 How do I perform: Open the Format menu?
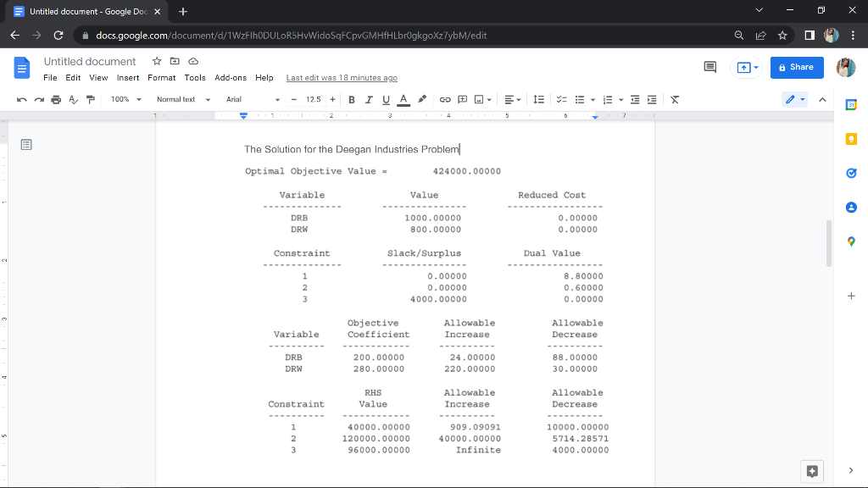(162, 78)
